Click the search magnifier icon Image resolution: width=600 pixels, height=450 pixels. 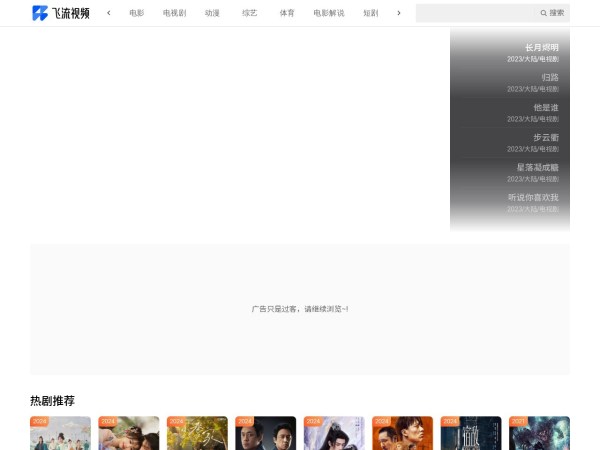coord(544,13)
